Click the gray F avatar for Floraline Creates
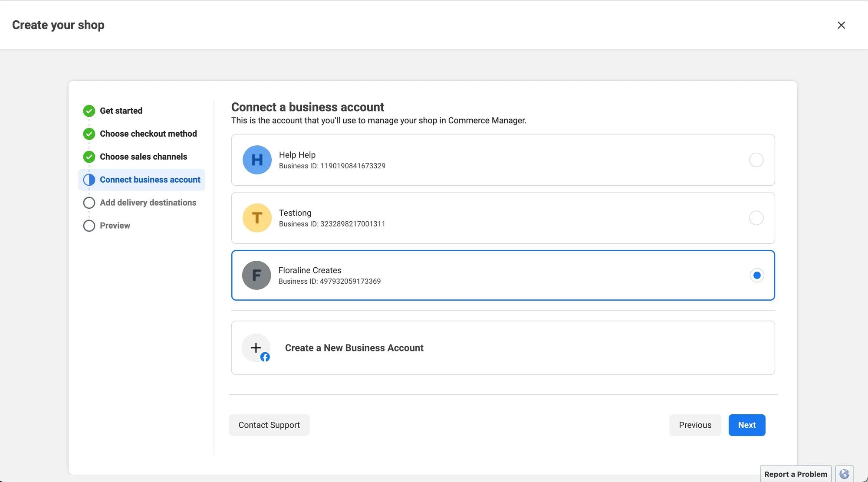This screenshot has height=482, width=868. pos(256,275)
